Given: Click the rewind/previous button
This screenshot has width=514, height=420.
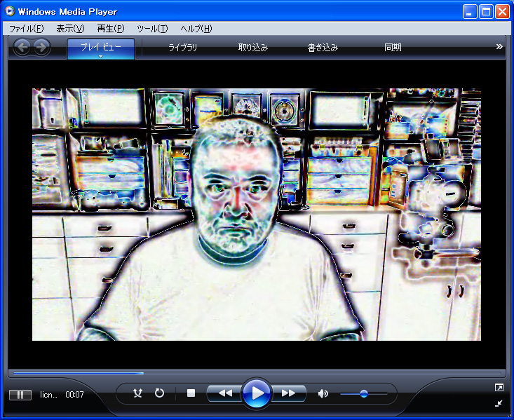Looking at the screenshot, I should tap(225, 393).
